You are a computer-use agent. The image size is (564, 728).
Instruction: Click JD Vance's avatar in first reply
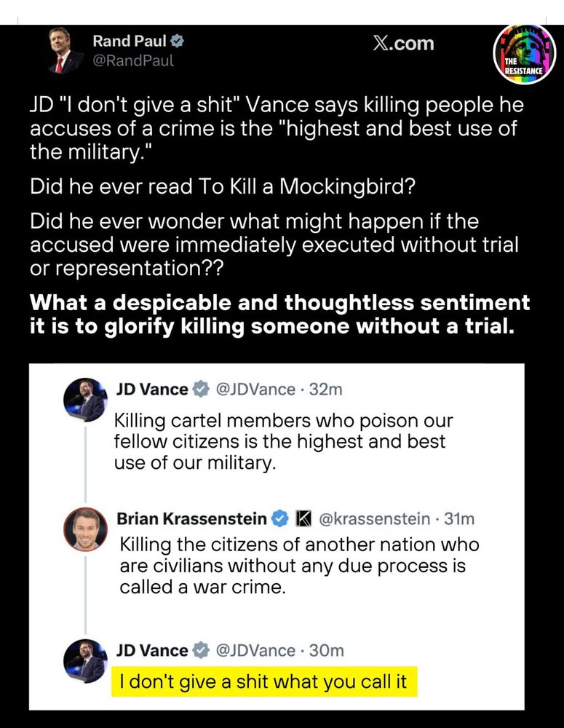[85, 400]
